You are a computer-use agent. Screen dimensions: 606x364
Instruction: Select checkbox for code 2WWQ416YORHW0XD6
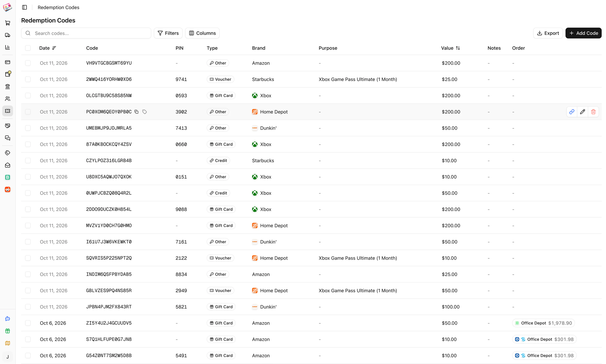point(28,79)
